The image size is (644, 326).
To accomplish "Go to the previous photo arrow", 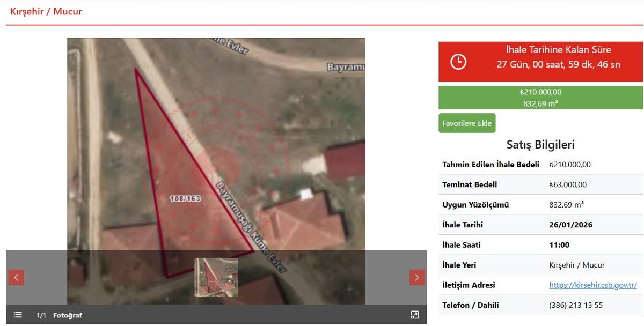I will point(16,277).
